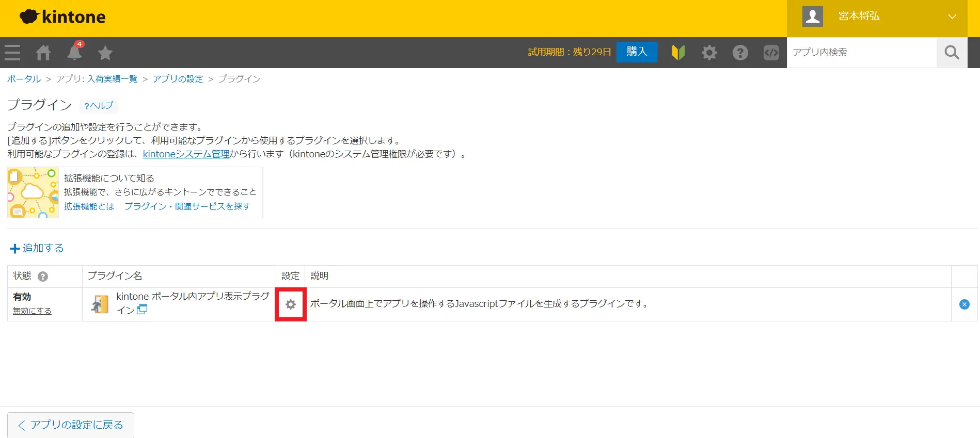Image resolution: width=980 pixels, height=438 pixels.
Task: Click アプリの設定に戻る button
Action: coord(71,425)
